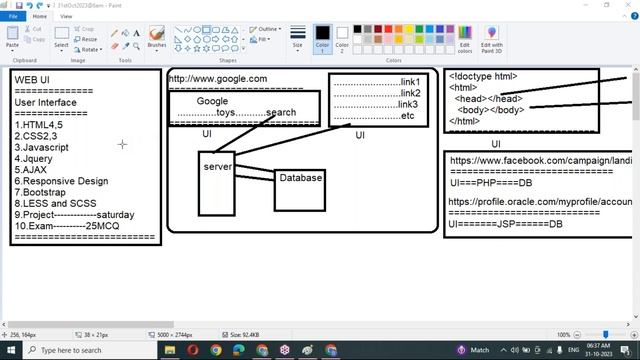The height and width of the screenshot is (360, 640).
Task: Open Customize Quick Access Toolbar arrow
Action: [x=49, y=6]
